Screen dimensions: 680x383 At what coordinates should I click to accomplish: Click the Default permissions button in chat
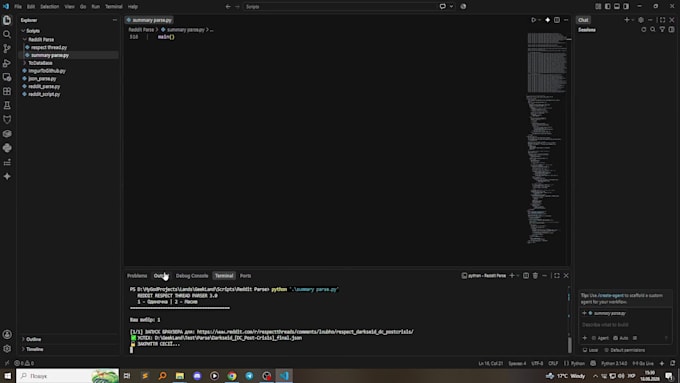click(625, 350)
